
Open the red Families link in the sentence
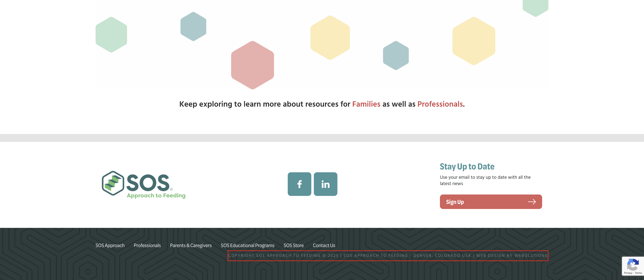point(366,104)
